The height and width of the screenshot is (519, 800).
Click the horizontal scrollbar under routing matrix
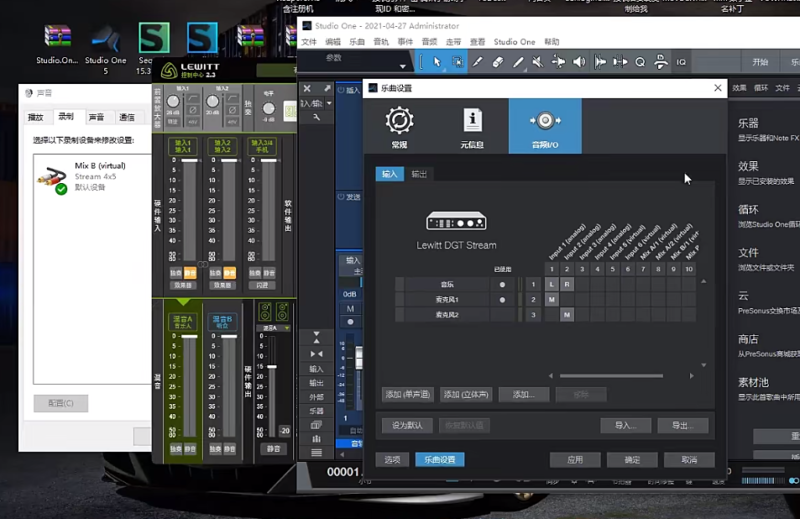pos(610,376)
